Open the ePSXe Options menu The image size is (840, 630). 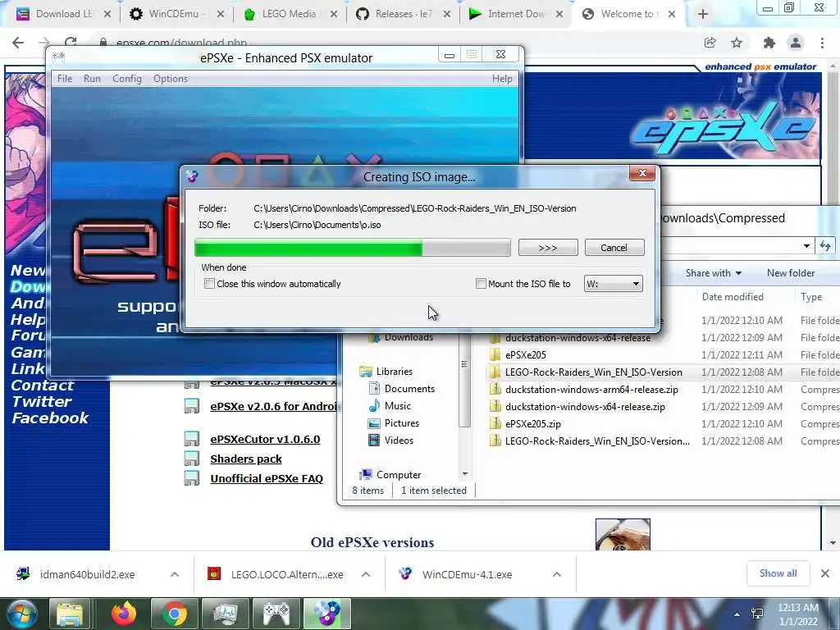click(171, 79)
